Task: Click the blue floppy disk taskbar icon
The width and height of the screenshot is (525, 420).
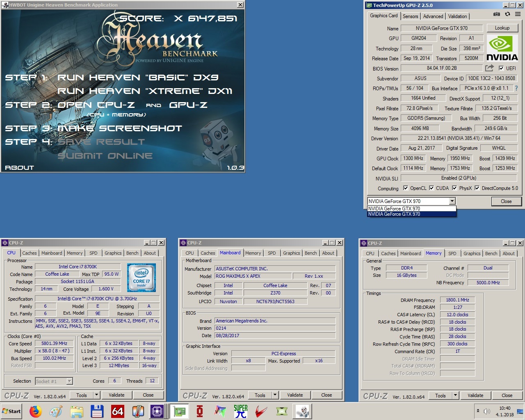Action: [x=97, y=411]
